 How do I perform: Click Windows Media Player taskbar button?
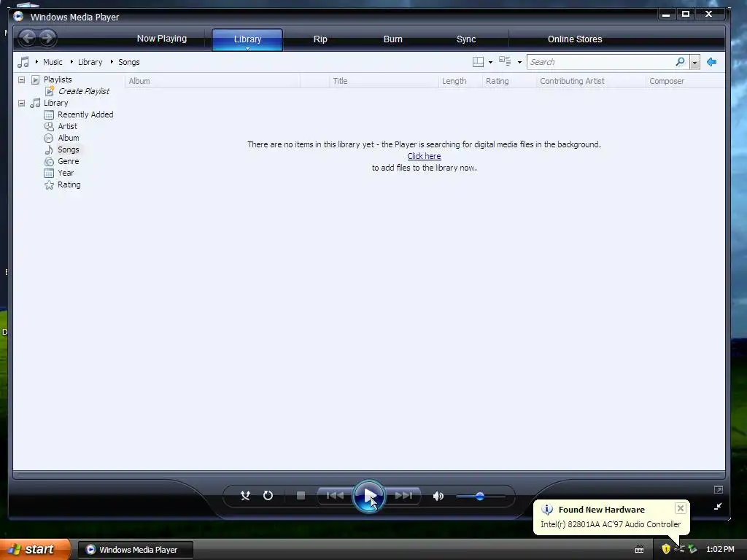[135, 550]
